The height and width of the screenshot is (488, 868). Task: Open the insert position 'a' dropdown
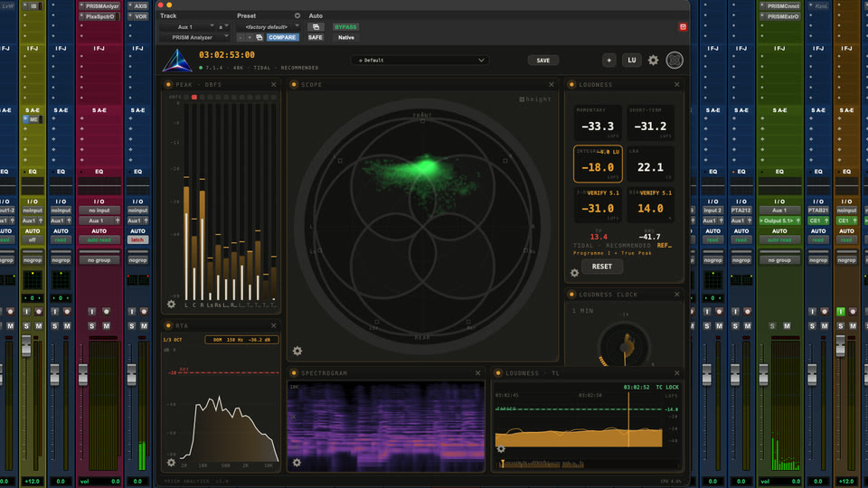coord(223,26)
